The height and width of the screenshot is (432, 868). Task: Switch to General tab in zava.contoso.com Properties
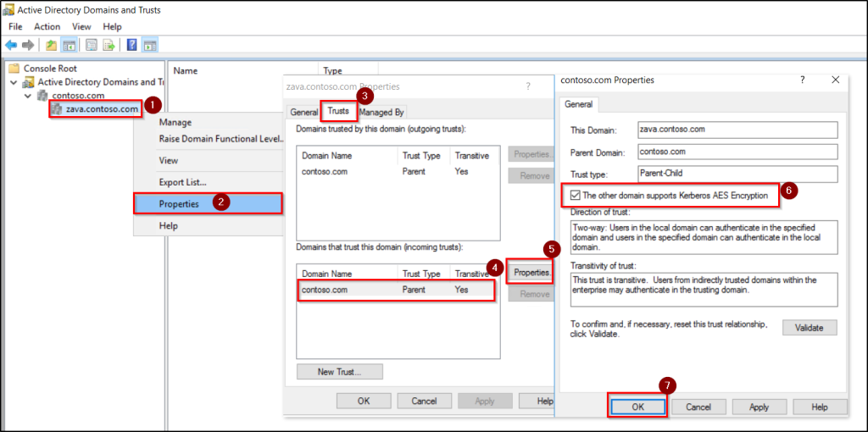[x=304, y=113]
